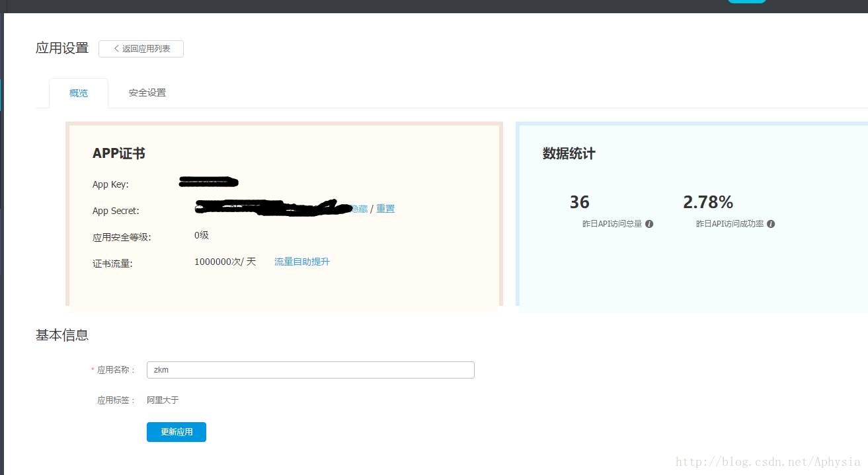This screenshot has height=475, width=868.
Task: Click info icon beside 昨日API访问成功率
Action: tap(771, 224)
